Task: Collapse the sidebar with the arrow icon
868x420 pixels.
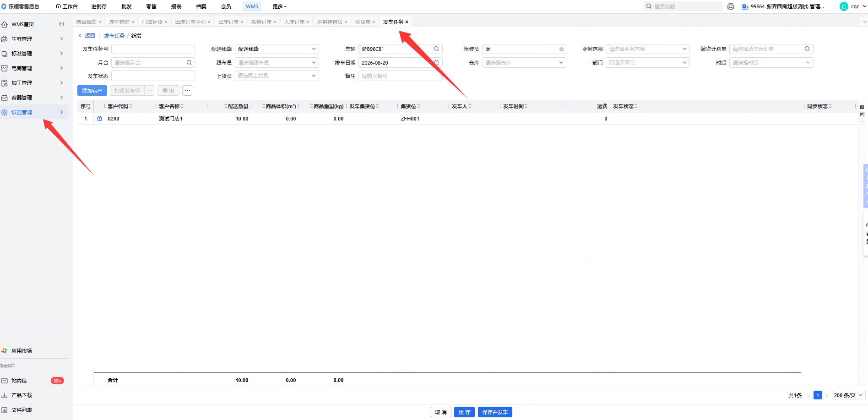Action: 61,24
